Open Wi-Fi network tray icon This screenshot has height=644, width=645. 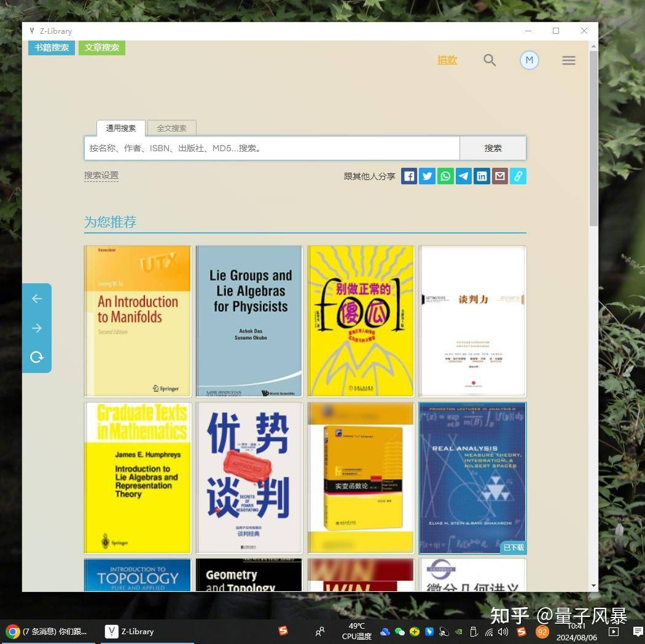pyautogui.click(x=489, y=632)
